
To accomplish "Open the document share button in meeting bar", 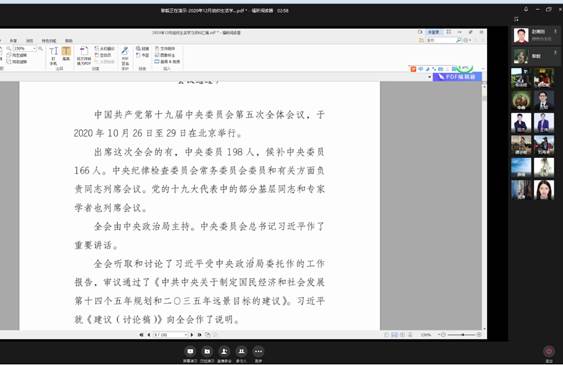I will [207, 351].
